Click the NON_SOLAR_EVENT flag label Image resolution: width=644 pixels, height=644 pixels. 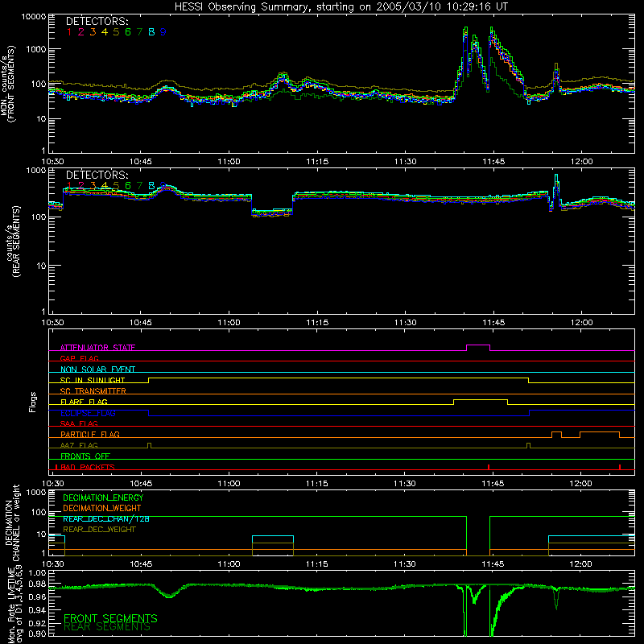pos(97,369)
